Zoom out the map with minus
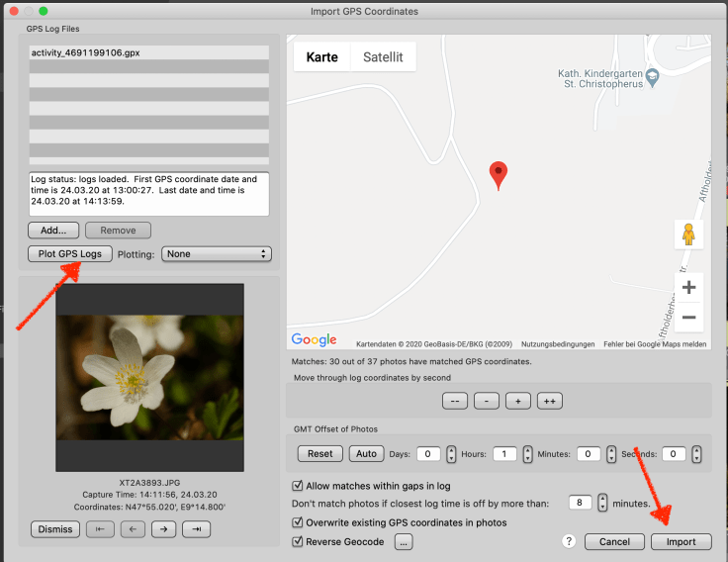 click(688, 318)
